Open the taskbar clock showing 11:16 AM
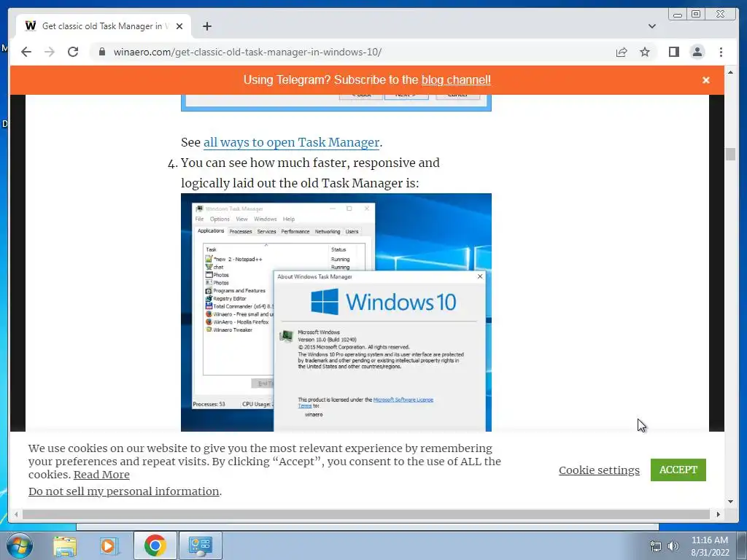The height and width of the screenshot is (560, 747). click(710, 545)
